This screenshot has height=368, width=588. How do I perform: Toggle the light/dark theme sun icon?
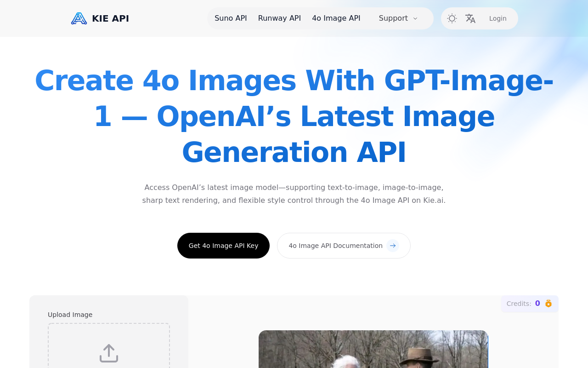452,18
